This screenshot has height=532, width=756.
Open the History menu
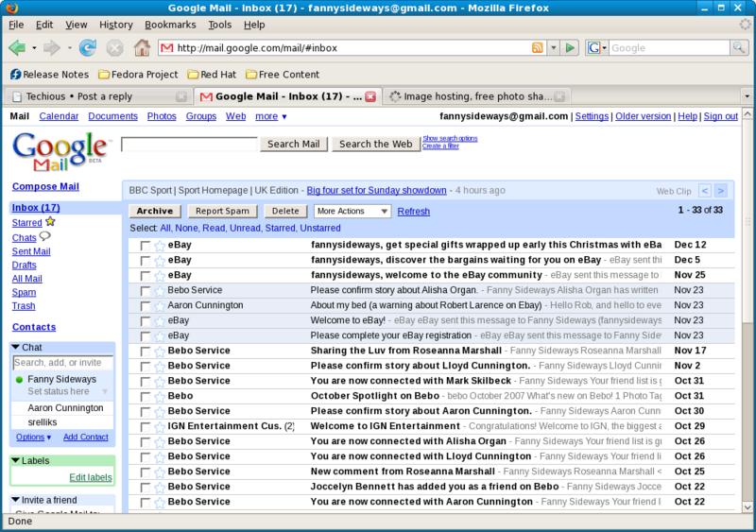pos(115,25)
